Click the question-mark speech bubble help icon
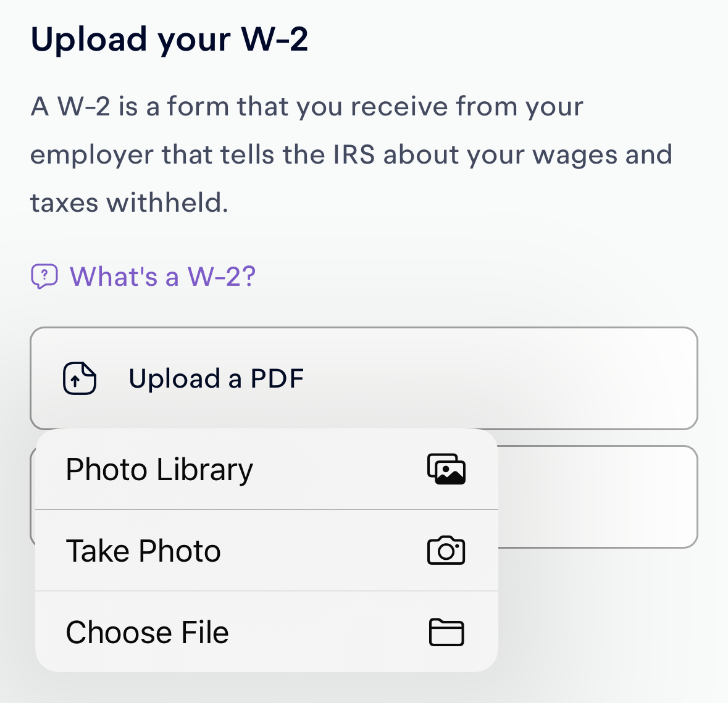This screenshot has width=728, height=703. (x=45, y=276)
